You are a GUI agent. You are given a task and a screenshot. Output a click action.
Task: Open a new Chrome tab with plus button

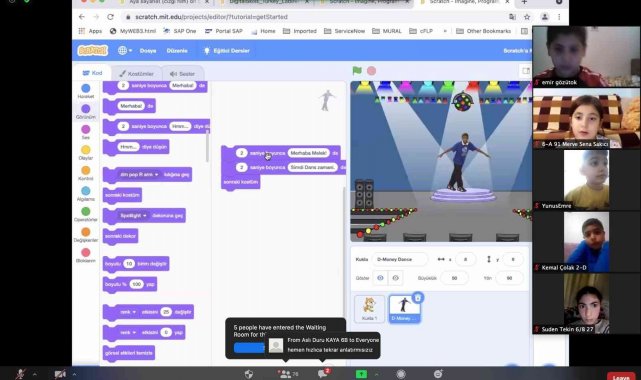click(x=524, y=2)
